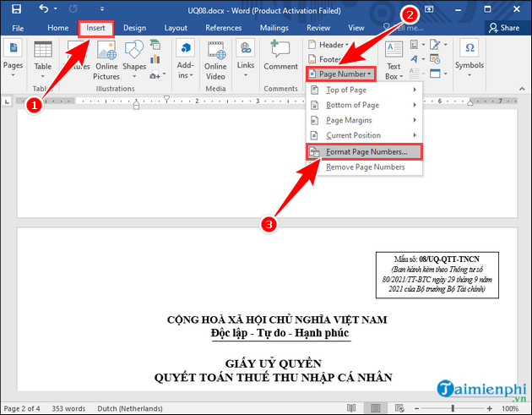Insert Date and Time
Screen dimensions: 532x415
click(435, 59)
